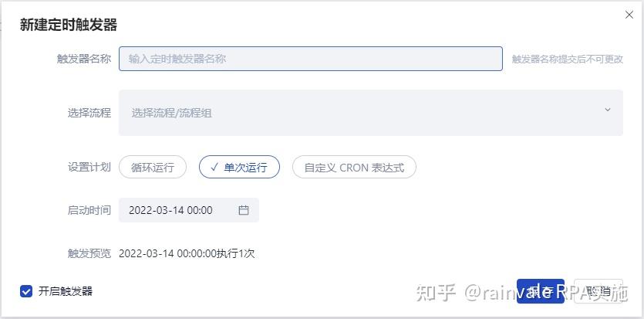The width and height of the screenshot is (644, 319).
Task: Click the 触发器名称 field label
Action: pos(84,59)
